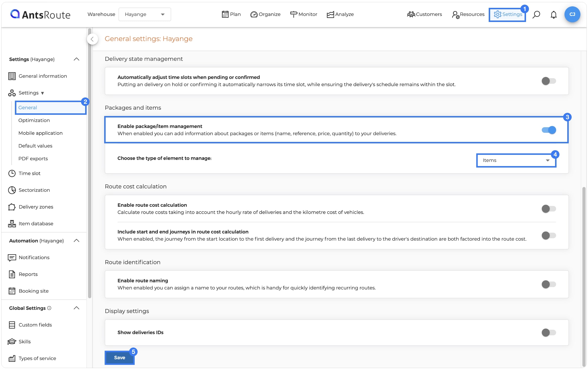
Task: Click the Sectorization pie icon
Action: click(12, 190)
